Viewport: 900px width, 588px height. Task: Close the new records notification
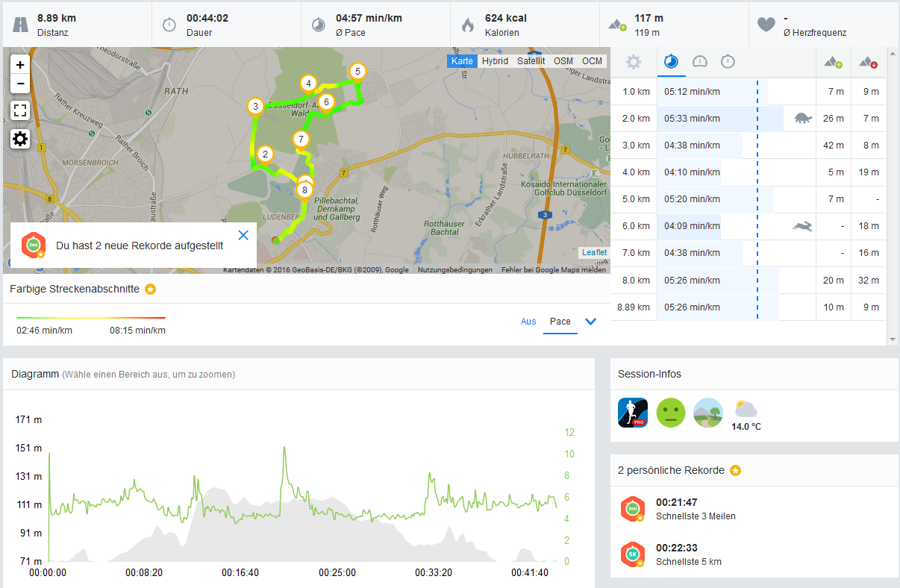click(243, 235)
